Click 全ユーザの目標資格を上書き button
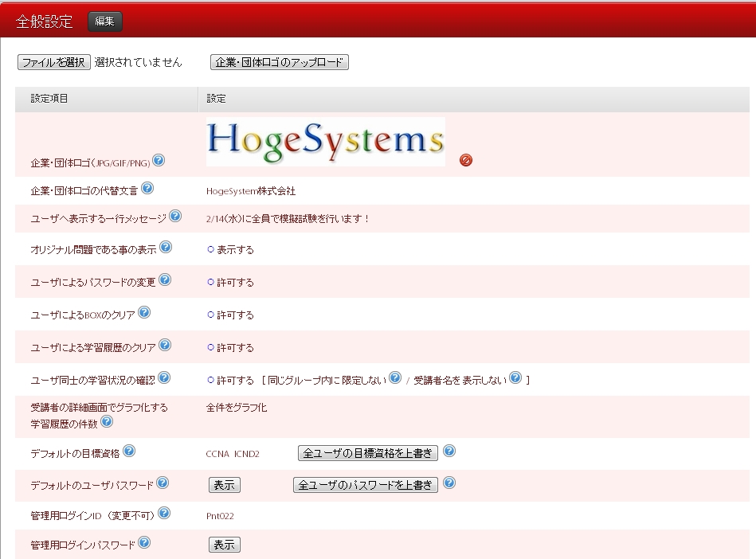The width and height of the screenshot is (756, 559). coord(367,453)
